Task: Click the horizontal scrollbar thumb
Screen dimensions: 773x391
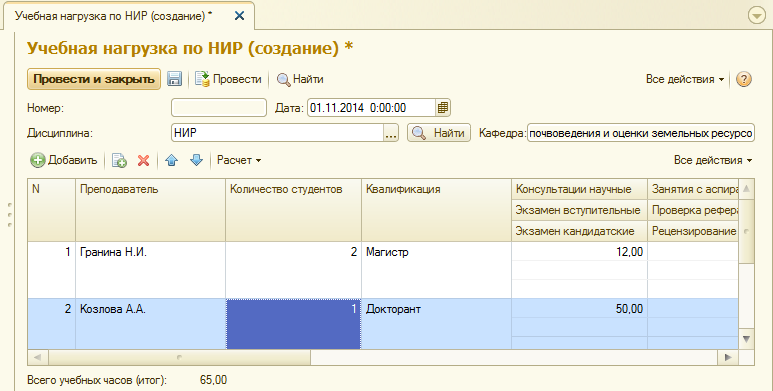Action: [179, 357]
